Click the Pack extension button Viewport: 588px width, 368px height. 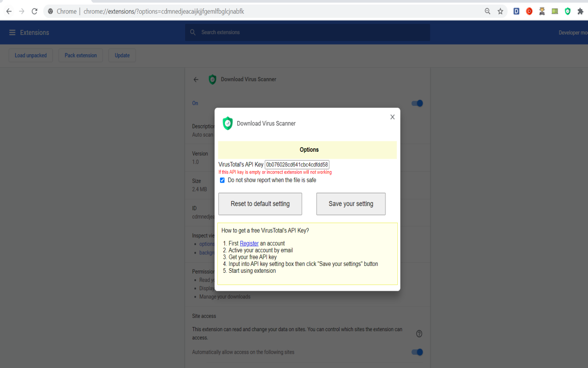tap(80, 56)
